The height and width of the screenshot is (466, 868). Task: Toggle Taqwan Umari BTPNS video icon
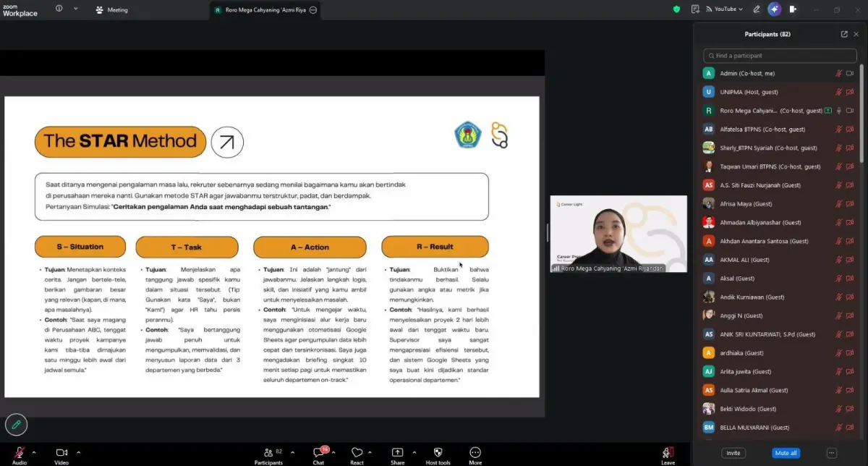tap(850, 166)
